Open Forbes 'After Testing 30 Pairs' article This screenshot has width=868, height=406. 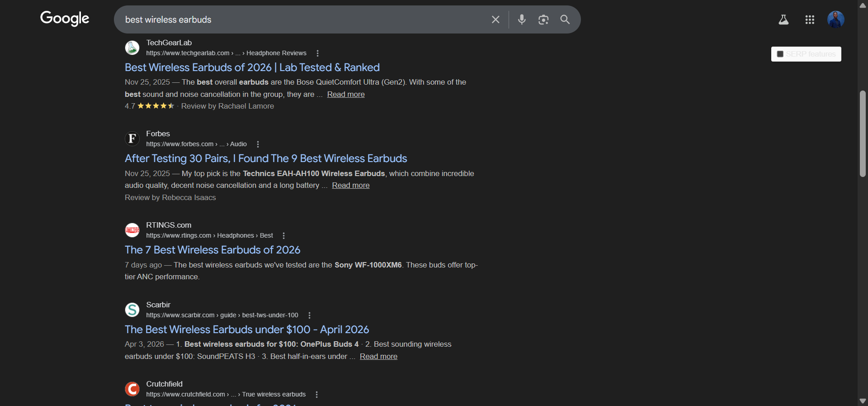pyautogui.click(x=265, y=158)
